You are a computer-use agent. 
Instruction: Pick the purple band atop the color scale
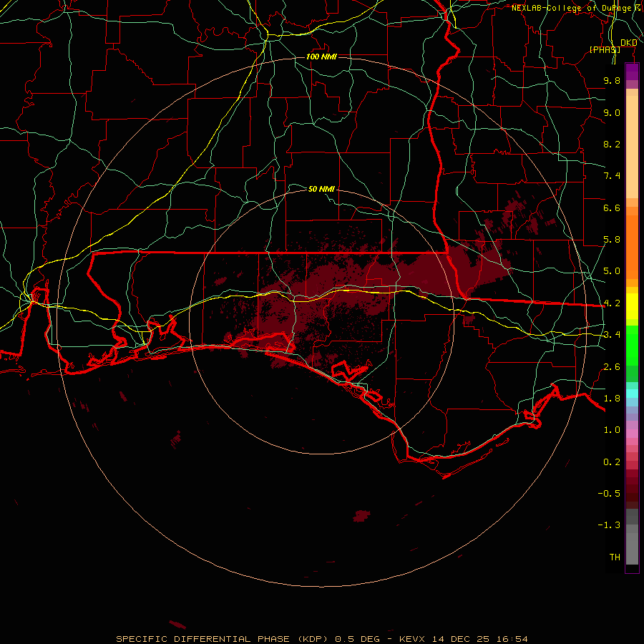[632, 72]
